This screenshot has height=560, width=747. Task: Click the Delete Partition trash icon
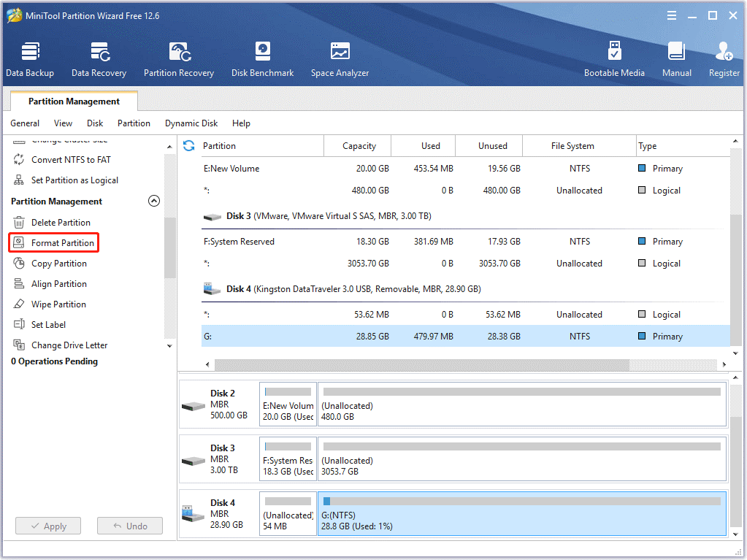(x=18, y=223)
